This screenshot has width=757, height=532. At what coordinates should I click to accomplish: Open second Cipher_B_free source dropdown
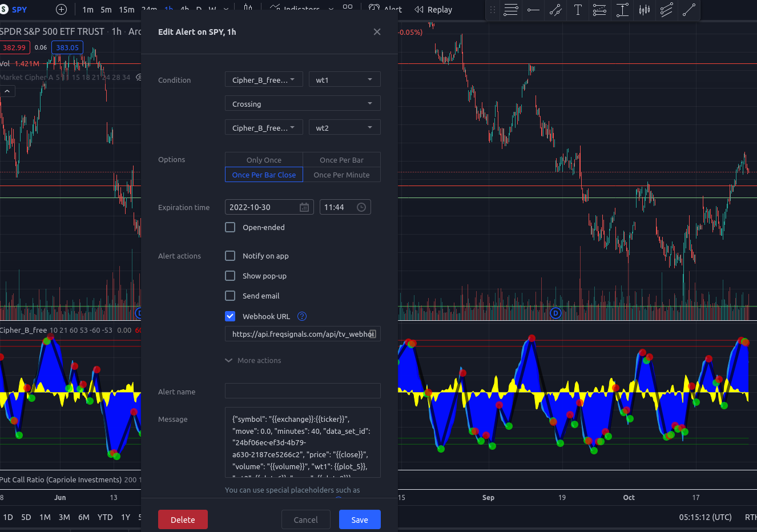tap(264, 128)
